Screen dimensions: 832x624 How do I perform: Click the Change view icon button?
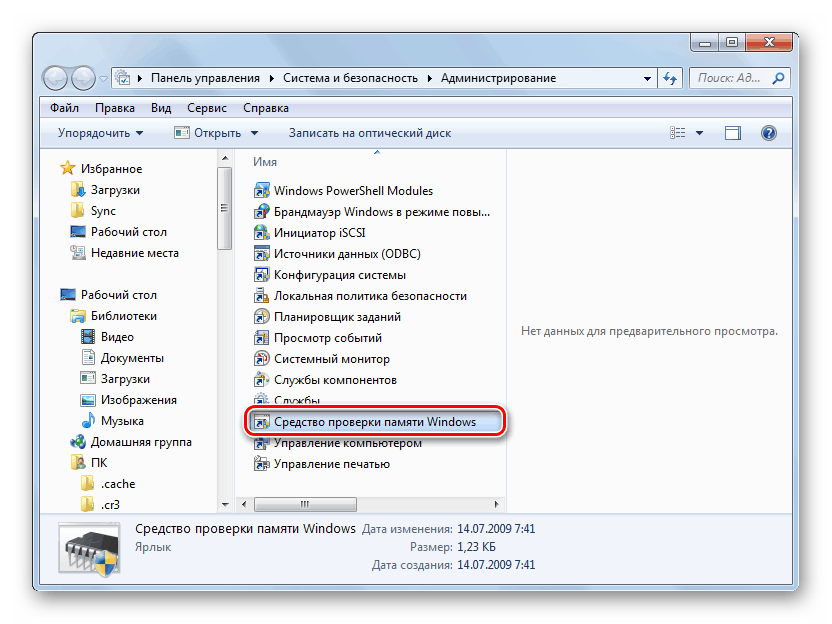pos(678,133)
